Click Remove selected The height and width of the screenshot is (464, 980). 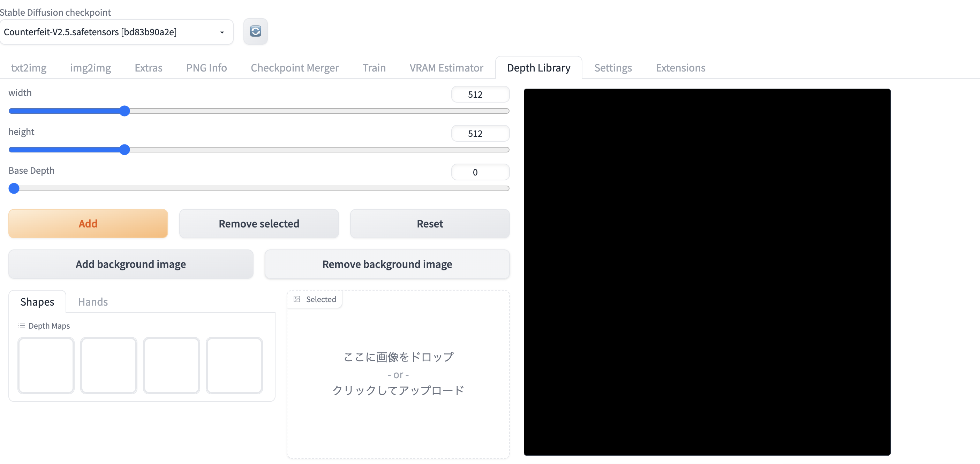[259, 223]
